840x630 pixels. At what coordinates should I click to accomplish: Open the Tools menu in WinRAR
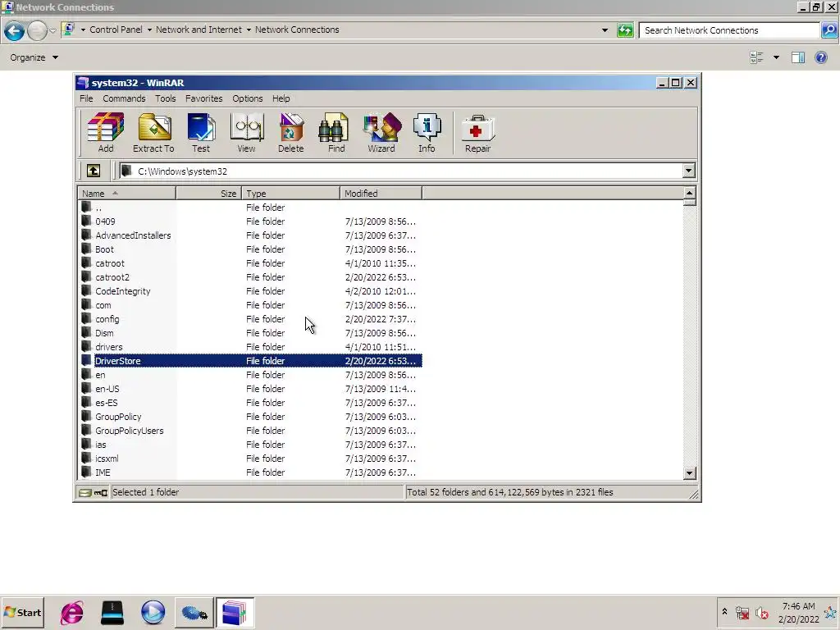coord(166,98)
